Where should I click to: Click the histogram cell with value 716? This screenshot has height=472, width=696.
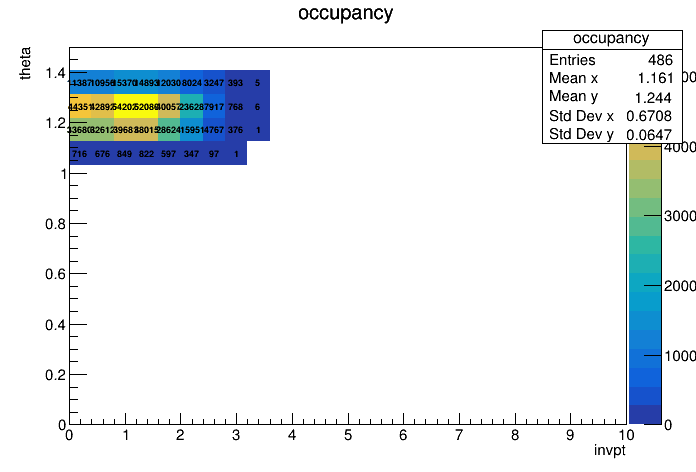click(x=80, y=153)
